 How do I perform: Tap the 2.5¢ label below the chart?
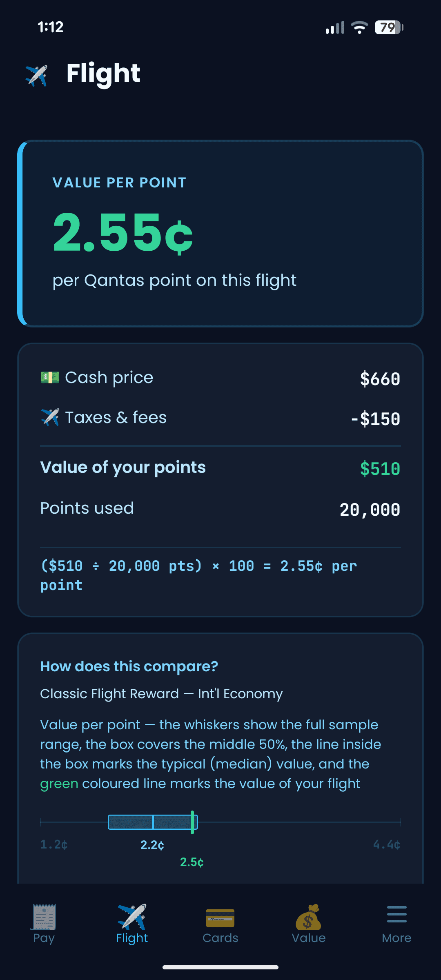(192, 862)
